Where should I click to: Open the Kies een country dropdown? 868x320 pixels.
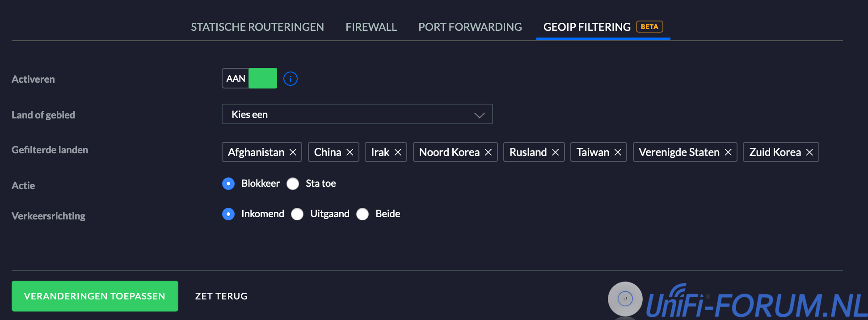point(357,114)
